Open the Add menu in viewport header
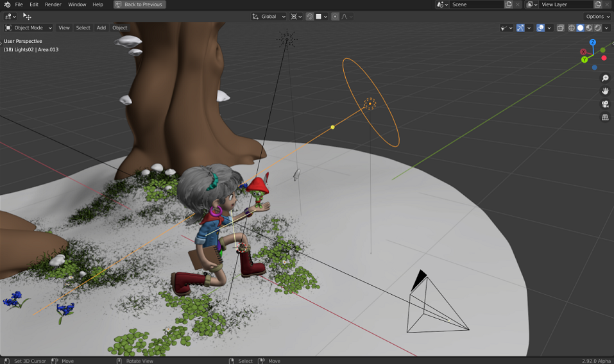 coord(101,28)
